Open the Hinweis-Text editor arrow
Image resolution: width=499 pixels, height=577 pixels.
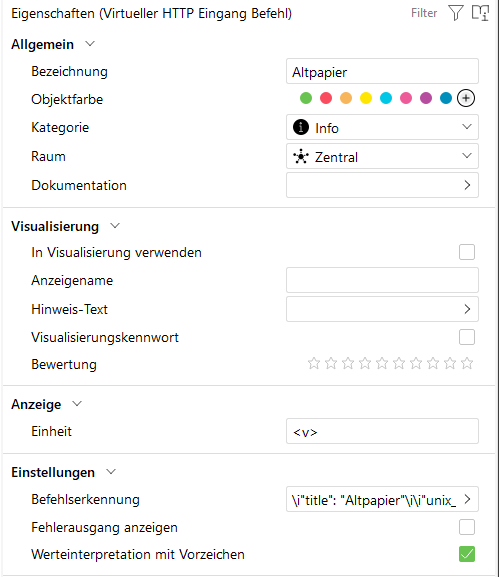tap(467, 309)
